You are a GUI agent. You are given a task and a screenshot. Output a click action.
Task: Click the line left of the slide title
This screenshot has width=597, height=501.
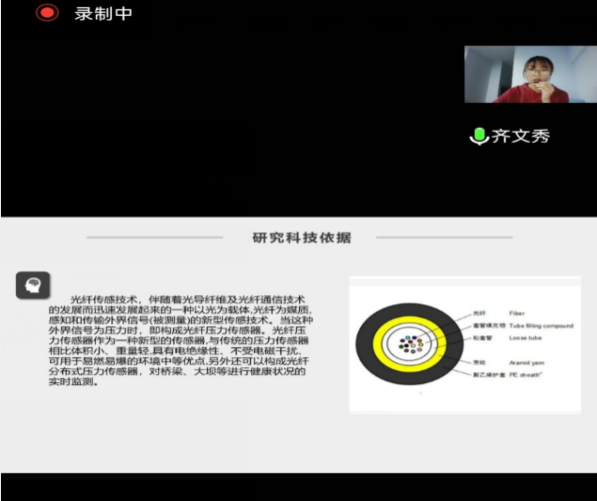point(155,237)
